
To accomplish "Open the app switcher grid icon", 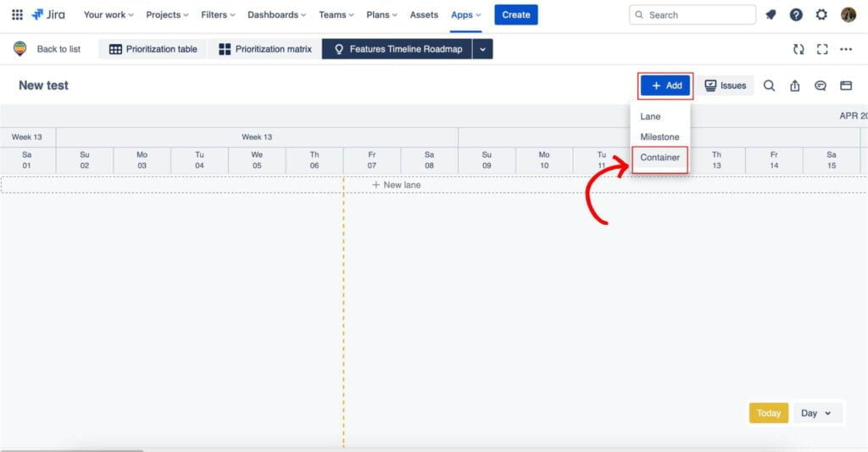I will point(17,15).
